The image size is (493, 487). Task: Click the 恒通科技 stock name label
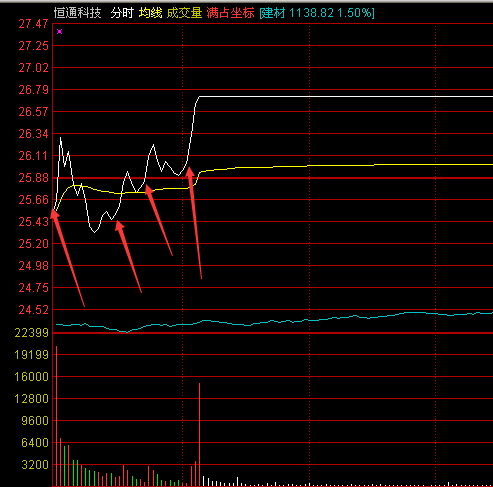(x=77, y=13)
